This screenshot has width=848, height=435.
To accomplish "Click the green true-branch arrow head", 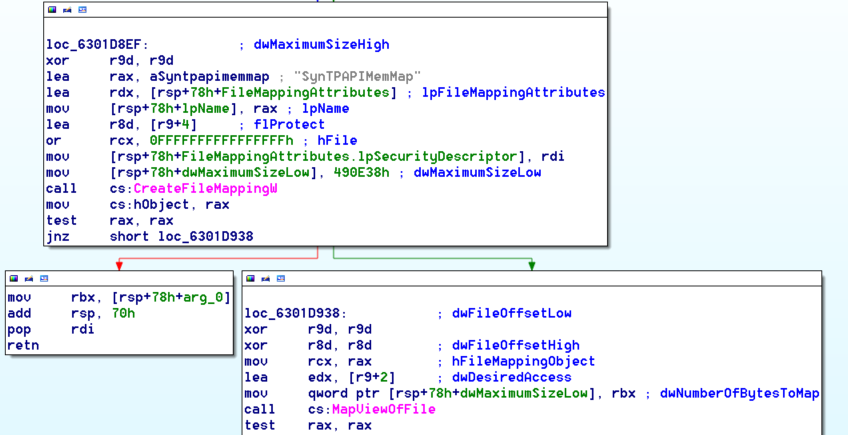I will click(532, 265).
